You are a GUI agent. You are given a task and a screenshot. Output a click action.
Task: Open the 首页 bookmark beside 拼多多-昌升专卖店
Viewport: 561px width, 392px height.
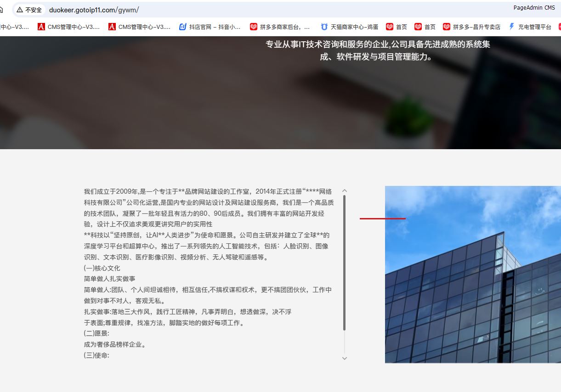425,27
